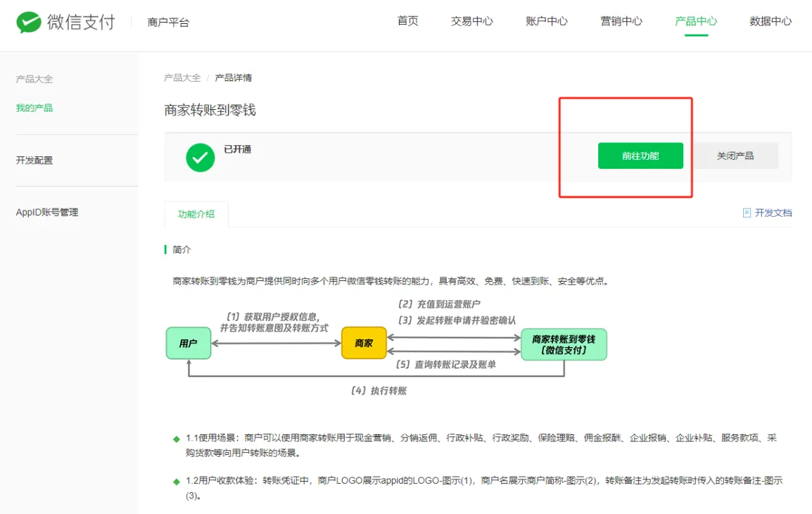Screen dimensions: 812x514
Task: Click the 商户平台 header label
Action: coord(168,23)
